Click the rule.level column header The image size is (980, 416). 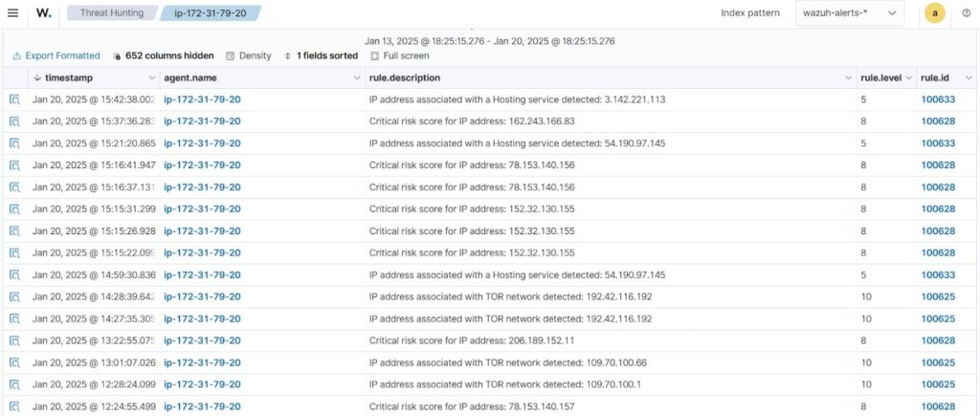click(881, 78)
